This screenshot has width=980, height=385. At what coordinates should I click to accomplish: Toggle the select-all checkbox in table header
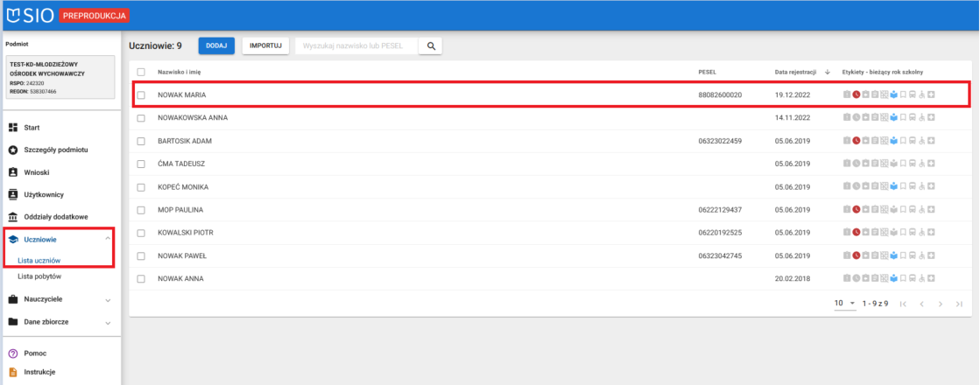click(x=141, y=72)
